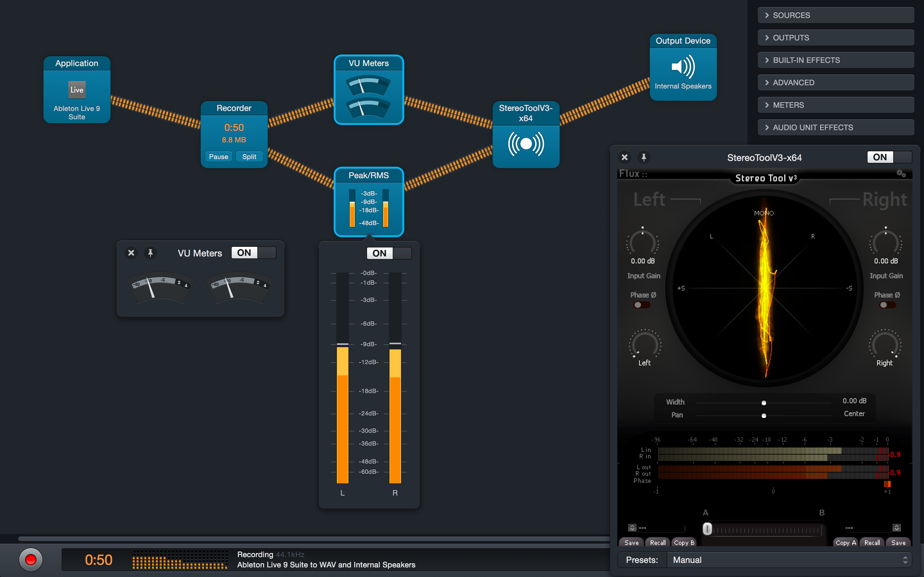
Task: Toggle Peak/RMS popover ON switch
Action: [x=389, y=253]
